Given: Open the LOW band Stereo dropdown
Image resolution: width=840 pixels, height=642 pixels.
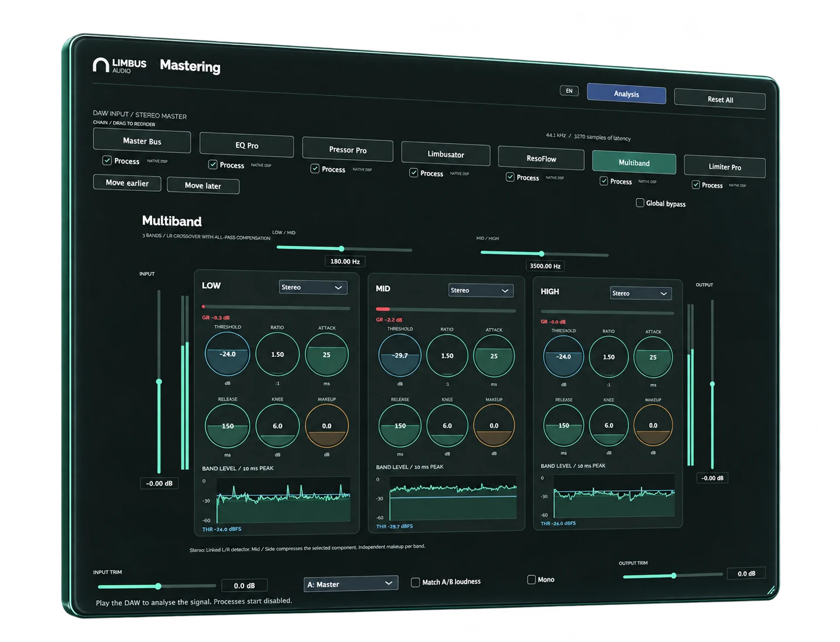Looking at the screenshot, I should 313,288.
